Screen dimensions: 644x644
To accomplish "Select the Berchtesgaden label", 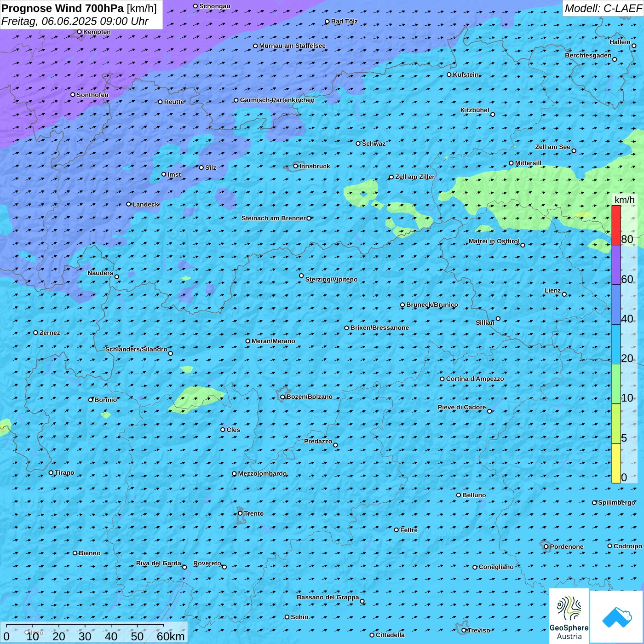I will pos(588,55).
